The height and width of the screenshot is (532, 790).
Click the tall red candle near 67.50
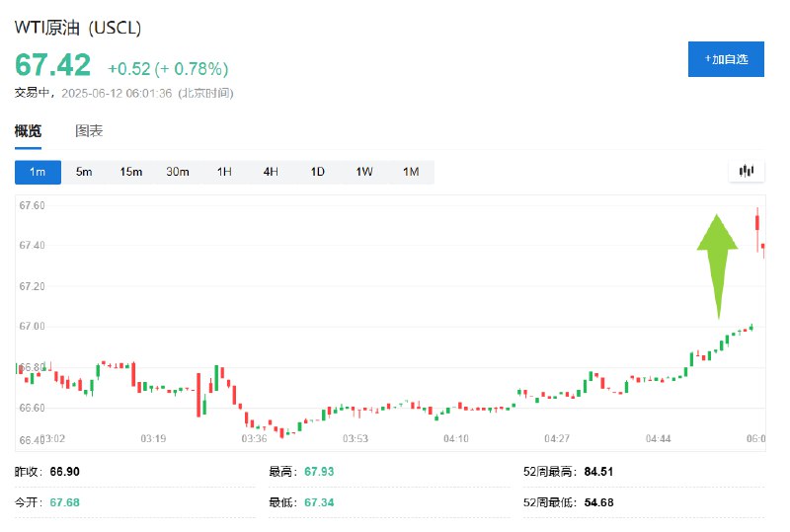pos(757,223)
